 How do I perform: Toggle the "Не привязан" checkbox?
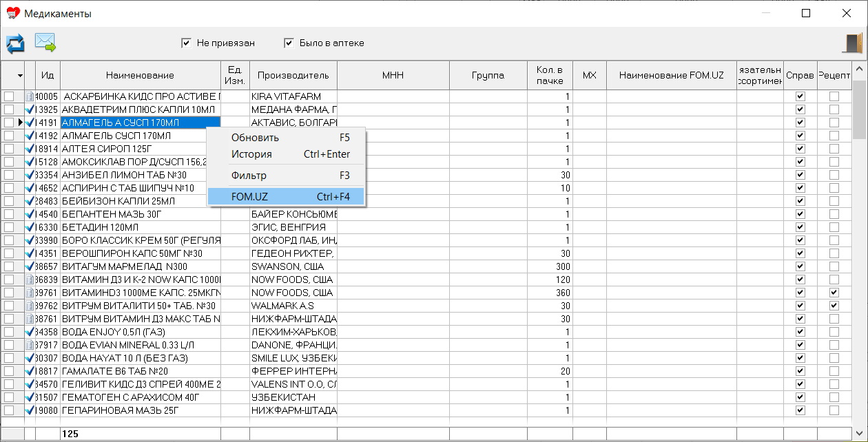tap(186, 43)
